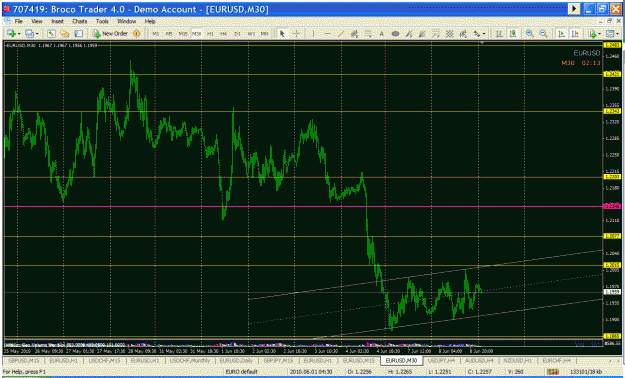Click the Profiles toolbar icon

pyautogui.click(x=29, y=34)
